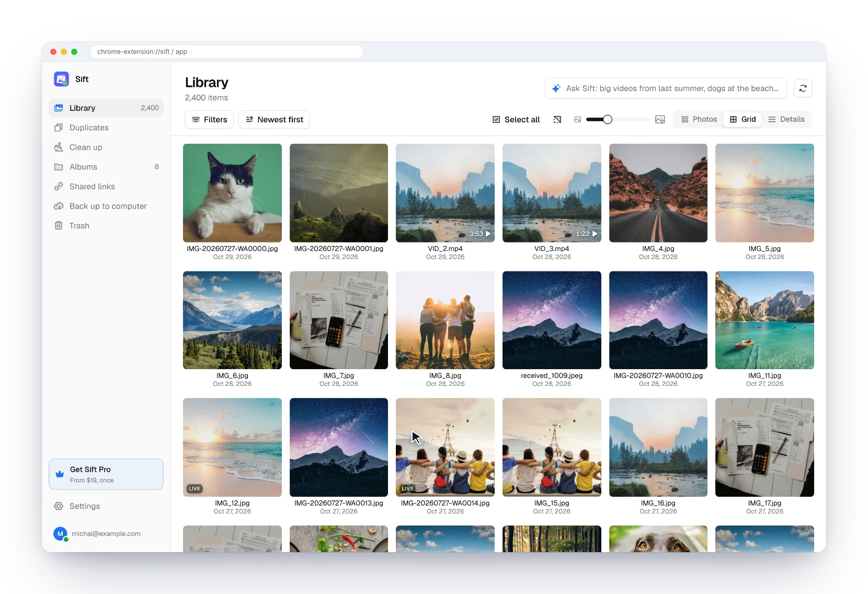The height and width of the screenshot is (594, 868).
Task: Select the desert road photo IMG_4.jpg
Action: point(658,193)
